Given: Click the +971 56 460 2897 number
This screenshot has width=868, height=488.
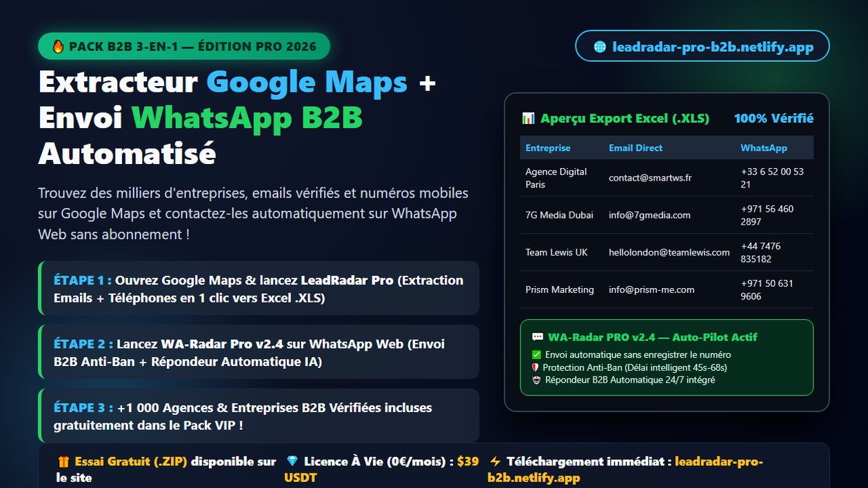Looking at the screenshot, I should 767,215.
